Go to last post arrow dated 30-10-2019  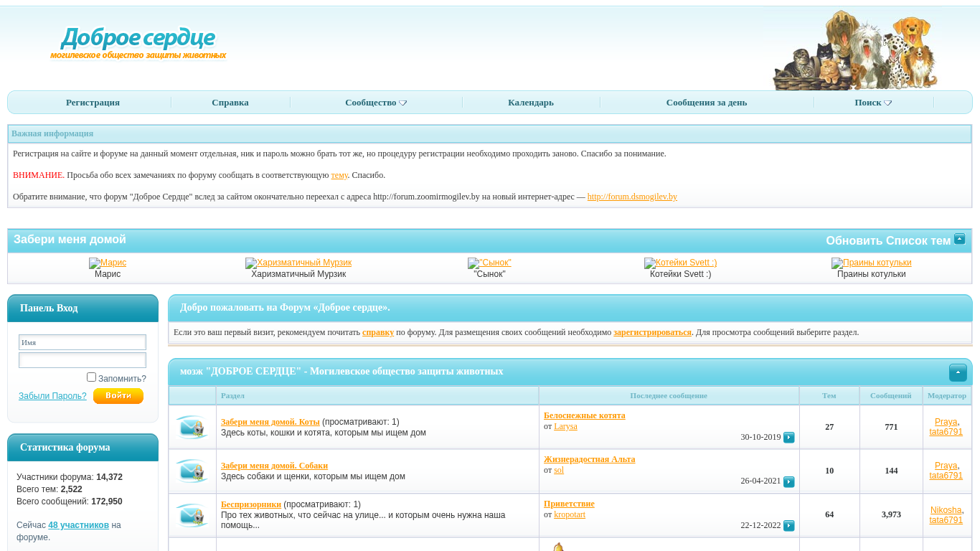pos(788,438)
